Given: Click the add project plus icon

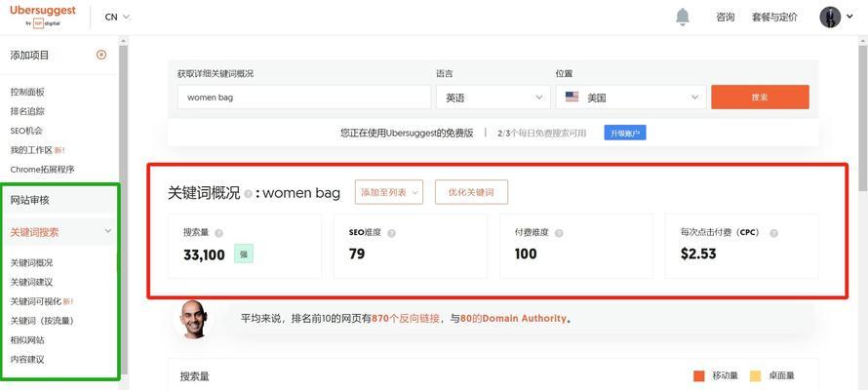Looking at the screenshot, I should point(101,55).
